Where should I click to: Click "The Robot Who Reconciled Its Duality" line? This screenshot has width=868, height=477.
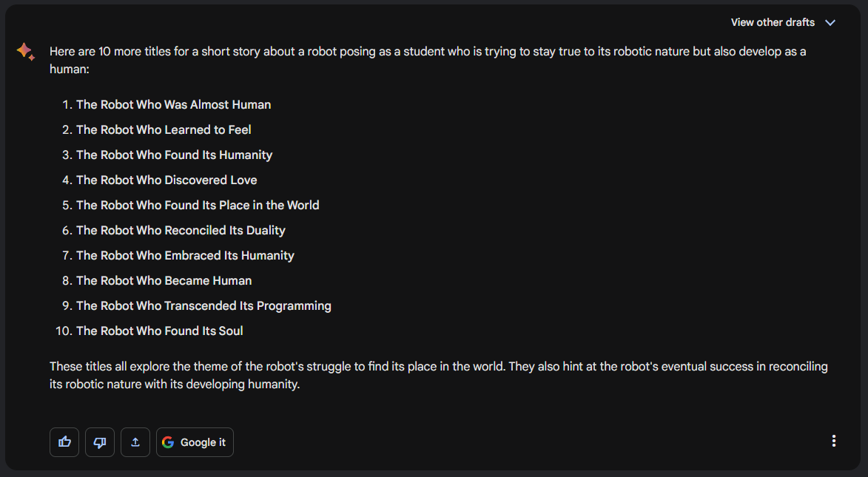pos(181,231)
